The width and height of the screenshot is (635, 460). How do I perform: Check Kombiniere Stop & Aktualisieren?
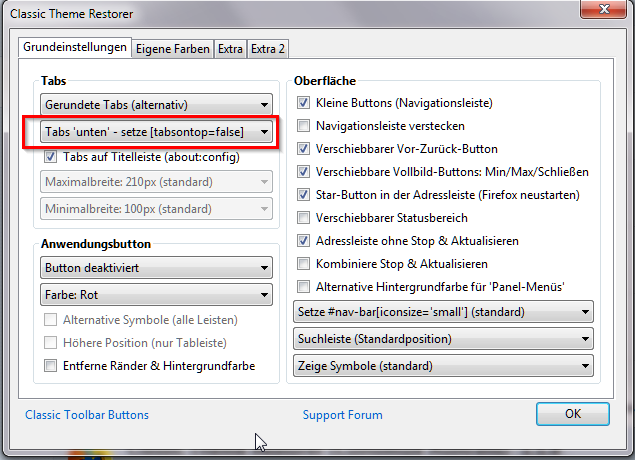point(304,264)
